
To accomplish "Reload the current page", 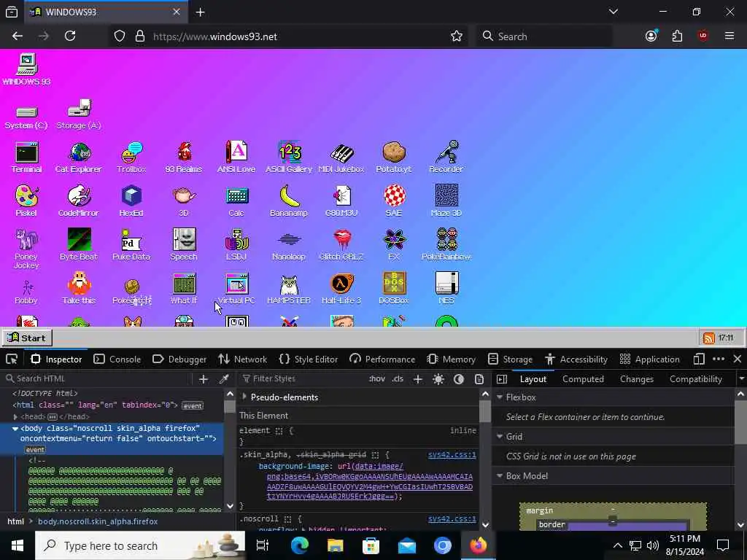I will (70, 36).
